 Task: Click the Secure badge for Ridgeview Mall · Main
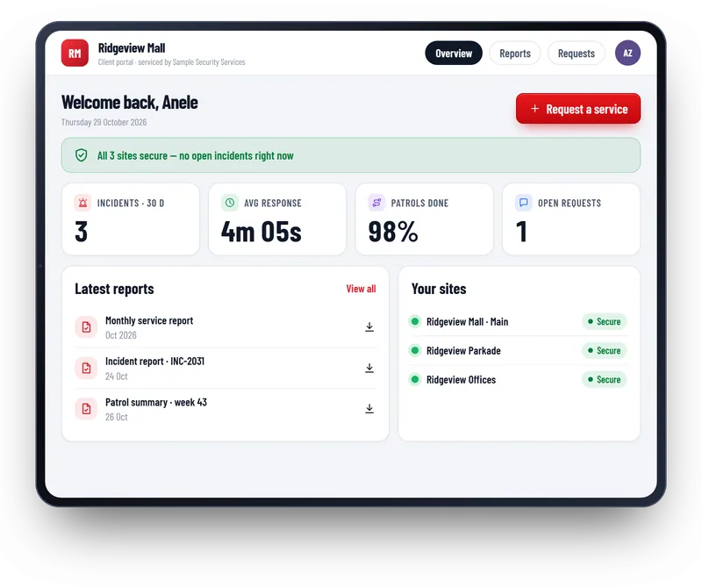pyautogui.click(x=605, y=321)
